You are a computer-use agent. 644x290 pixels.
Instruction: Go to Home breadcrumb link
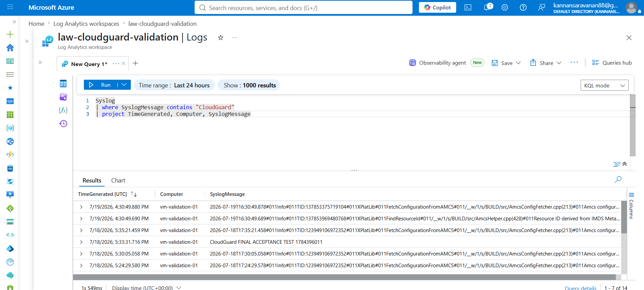point(36,24)
